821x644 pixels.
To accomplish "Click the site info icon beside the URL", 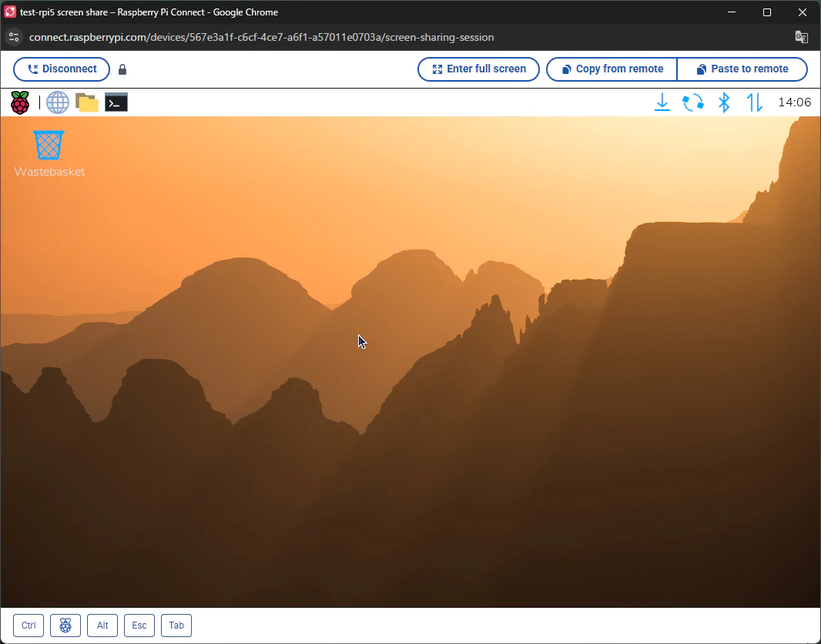I will tap(14, 37).
